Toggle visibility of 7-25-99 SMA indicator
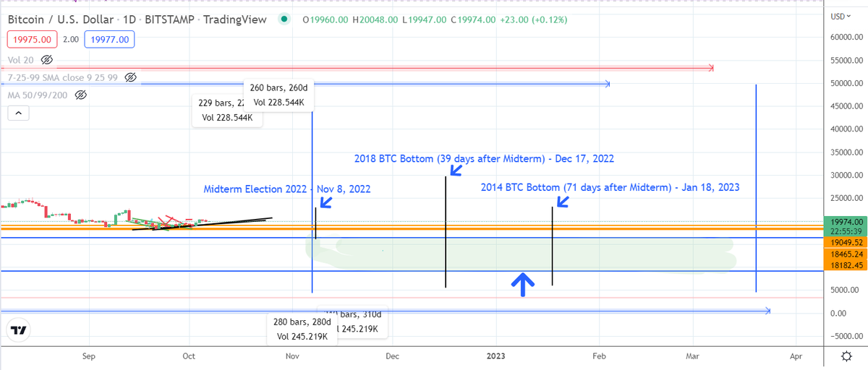Image resolution: width=868 pixels, height=370 pixels. click(x=131, y=77)
